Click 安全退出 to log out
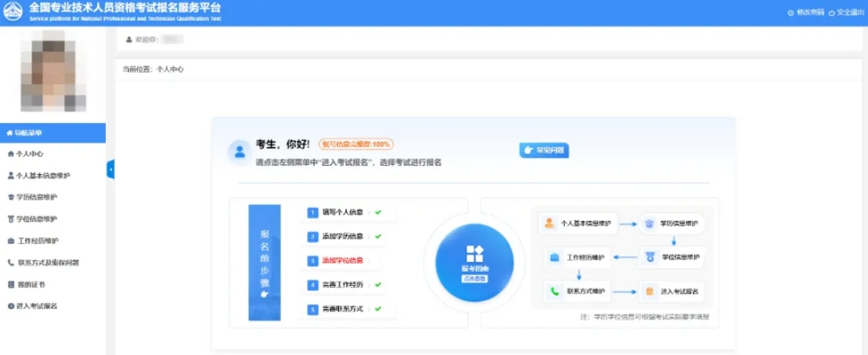The image size is (868, 355). tap(846, 13)
